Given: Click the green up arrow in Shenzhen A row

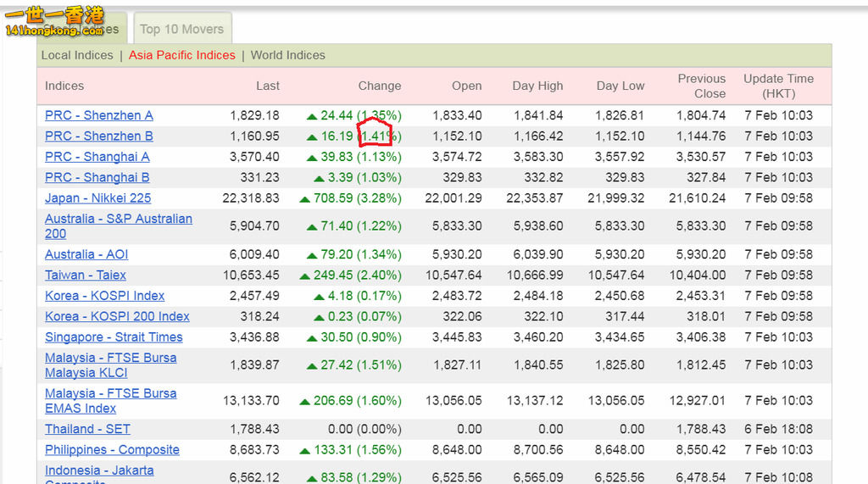Looking at the screenshot, I should pyautogui.click(x=312, y=117).
